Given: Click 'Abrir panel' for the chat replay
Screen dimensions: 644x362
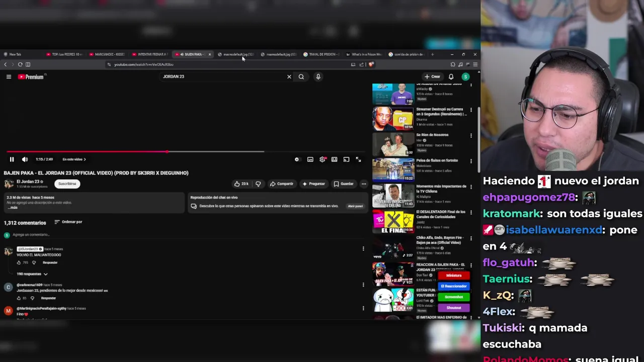Looking at the screenshot, I should click(355, 206).
